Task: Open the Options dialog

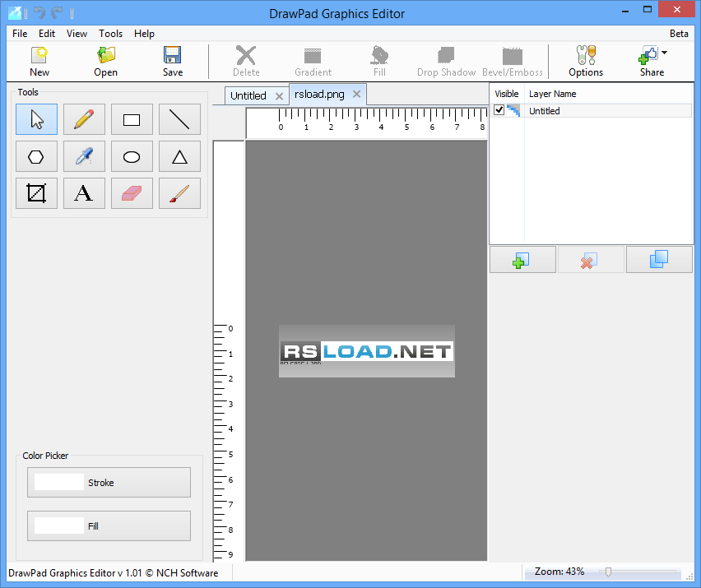Action: [x=585, y=61]
